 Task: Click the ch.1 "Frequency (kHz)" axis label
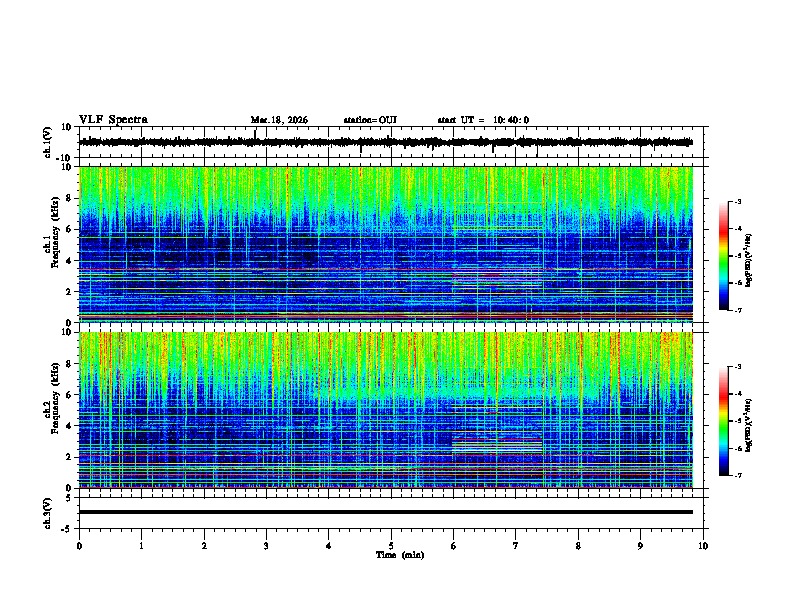point(55,232)
